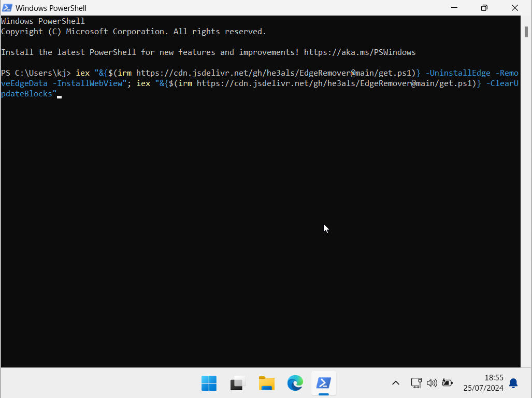Select the PowerShell taskbar icon
The height and width of the screenshot is (398, 532).
pyautogui.click(x=324, y=383)
